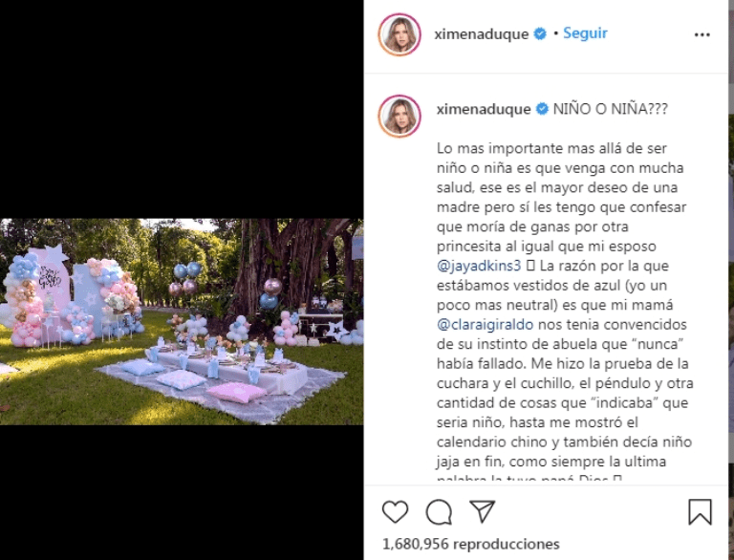Click the caption paragraph text body
Viewport: 734px width, 560px height.
(565, 309)
